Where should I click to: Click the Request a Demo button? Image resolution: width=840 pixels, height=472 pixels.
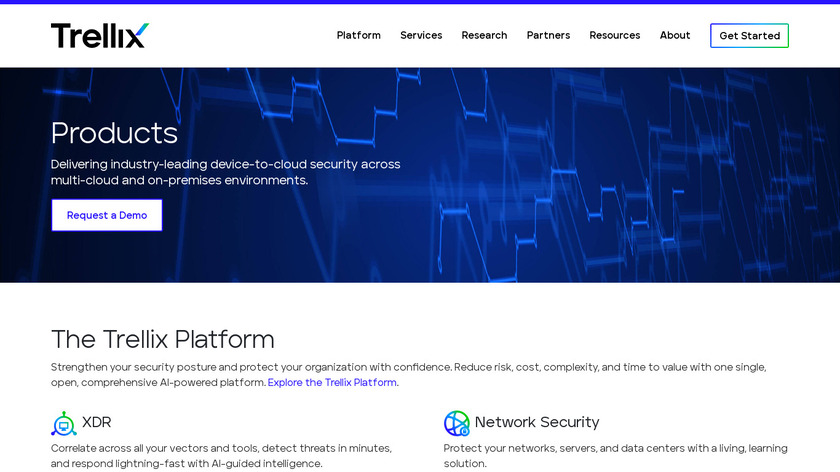(x=107, y=215)
